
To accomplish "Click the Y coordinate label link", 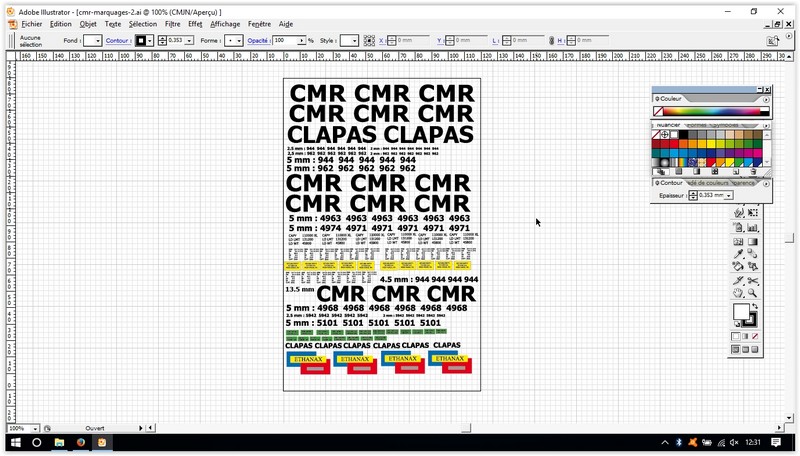I will (439, 41).
